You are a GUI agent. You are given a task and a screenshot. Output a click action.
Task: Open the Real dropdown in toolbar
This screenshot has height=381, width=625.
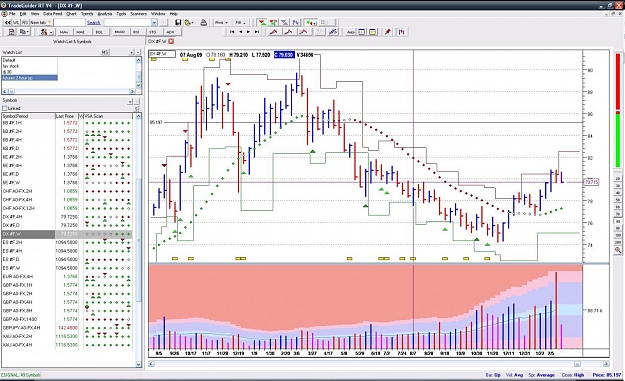(221, 23)
